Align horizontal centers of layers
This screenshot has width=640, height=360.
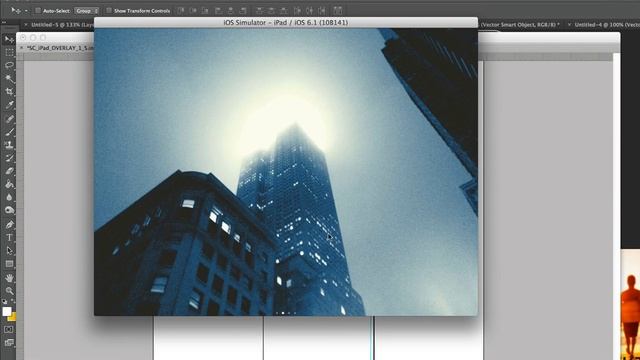point(231,11)
